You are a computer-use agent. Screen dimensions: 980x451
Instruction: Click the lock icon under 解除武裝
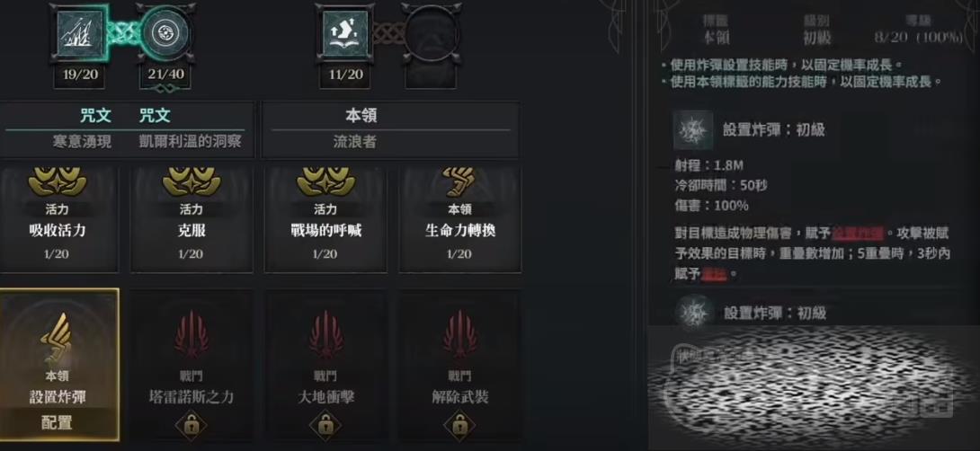460,425
